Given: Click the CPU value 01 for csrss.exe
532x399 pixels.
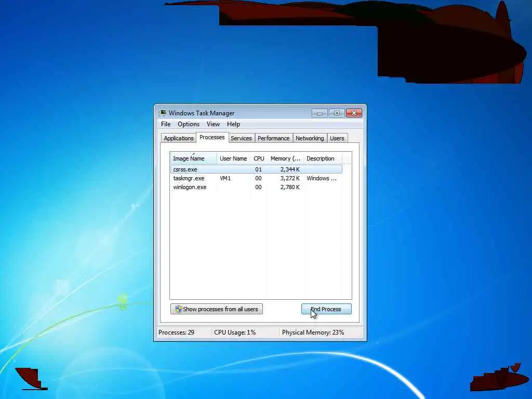Looking at the screenshot, I should 259,169.
